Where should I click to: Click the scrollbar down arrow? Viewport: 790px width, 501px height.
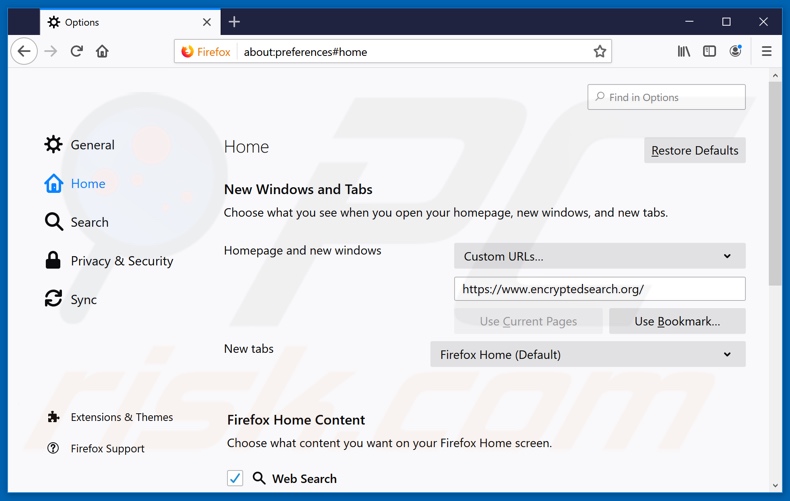pos(775,486)
